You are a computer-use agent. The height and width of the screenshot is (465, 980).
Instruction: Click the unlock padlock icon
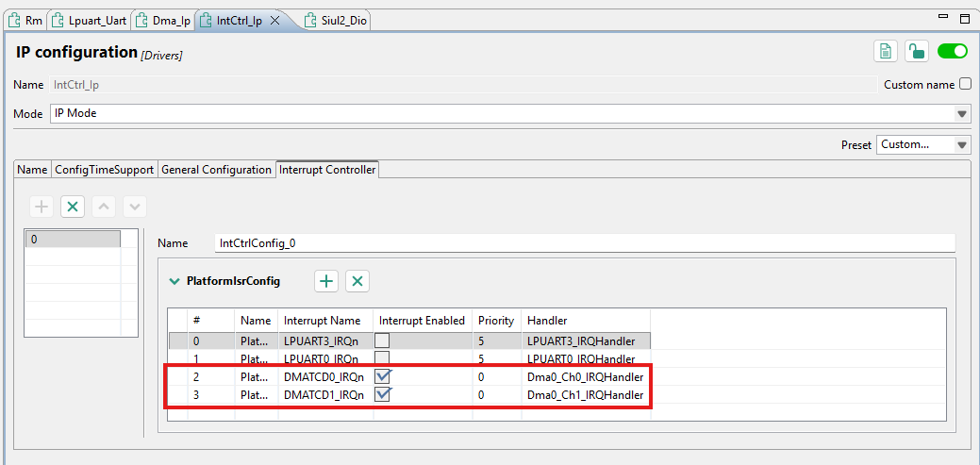tap(916, 51)
